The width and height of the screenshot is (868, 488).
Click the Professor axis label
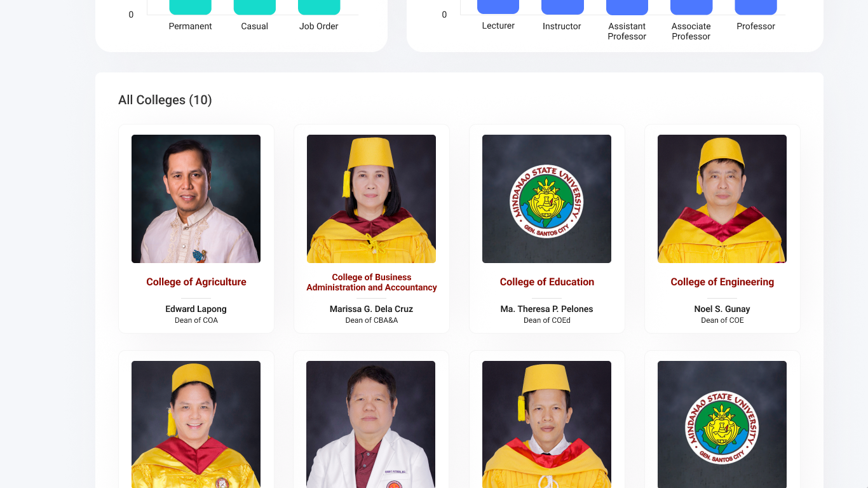[x=756, y=26]
